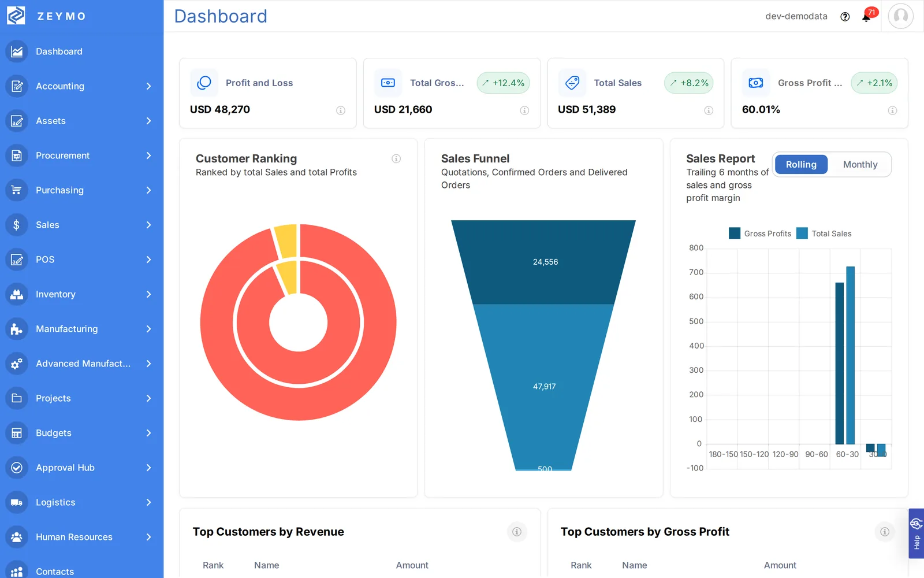
Task: Click info icon on Total Sales card
Action: click(709, 110)
